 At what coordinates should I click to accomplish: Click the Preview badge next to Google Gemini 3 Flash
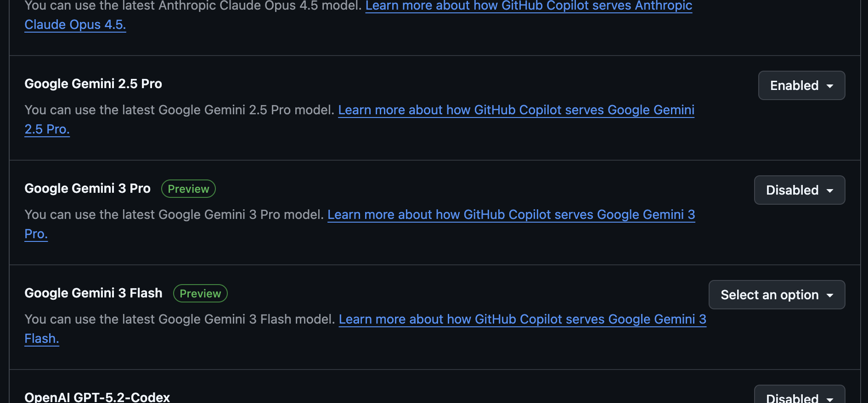tap(200, 293)
